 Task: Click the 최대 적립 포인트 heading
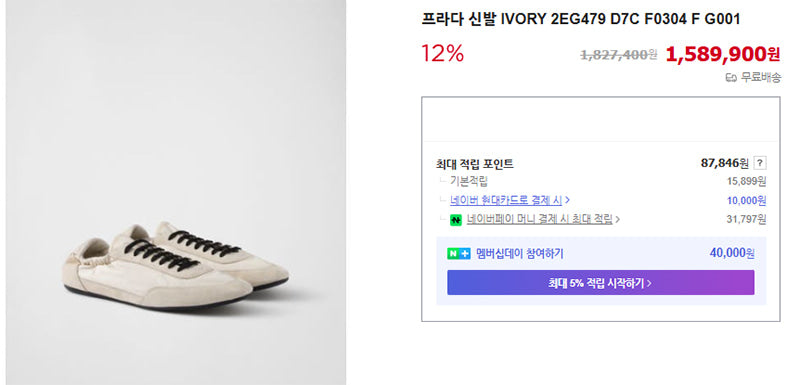474,164
